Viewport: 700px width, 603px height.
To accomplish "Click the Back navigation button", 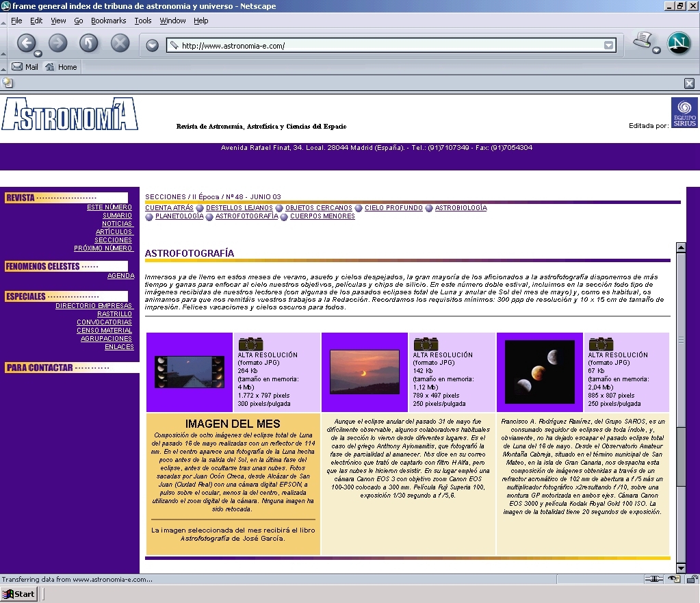I will (x=26, y=43).
